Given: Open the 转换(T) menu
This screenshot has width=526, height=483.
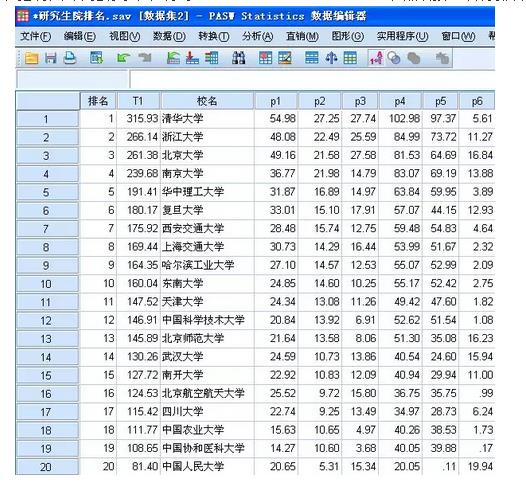Looking at the screenshot, I should (213, 36).
